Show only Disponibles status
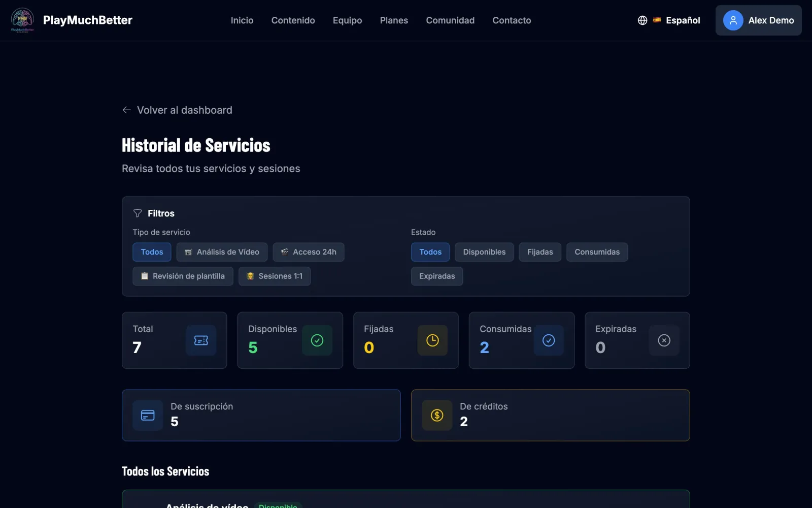This screenshot has height=508, width=812. [x=484, y=252]
